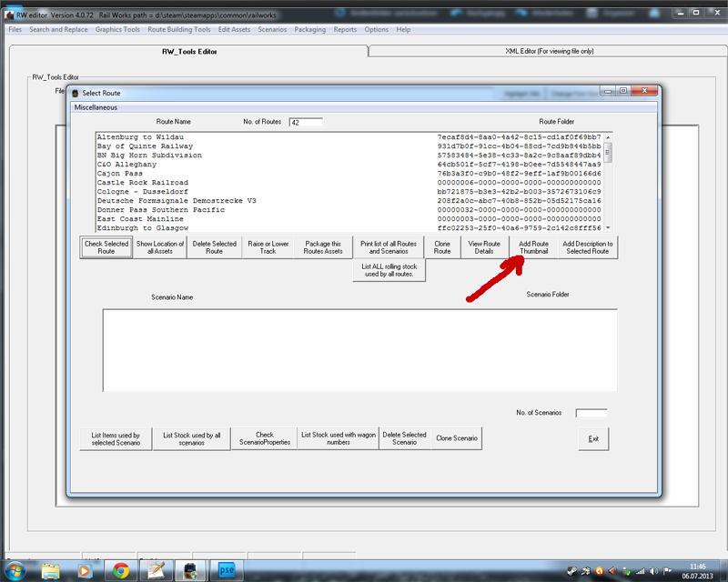This screenshot has height=582, width=728.
Task: Open the notepad-with-pencil taskbar app
Action: (157, 570)
